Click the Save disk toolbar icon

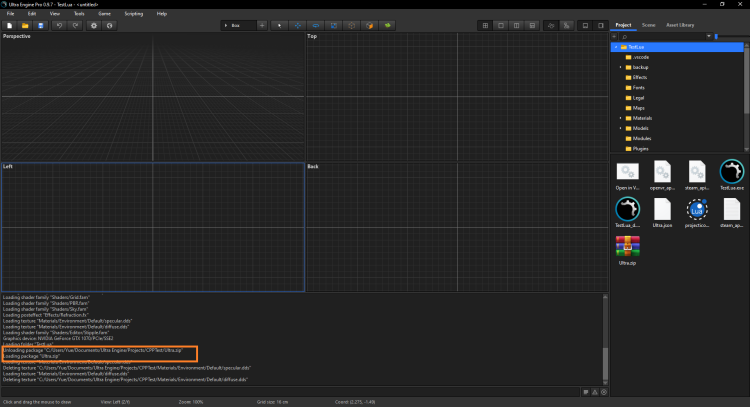[41, 25]
